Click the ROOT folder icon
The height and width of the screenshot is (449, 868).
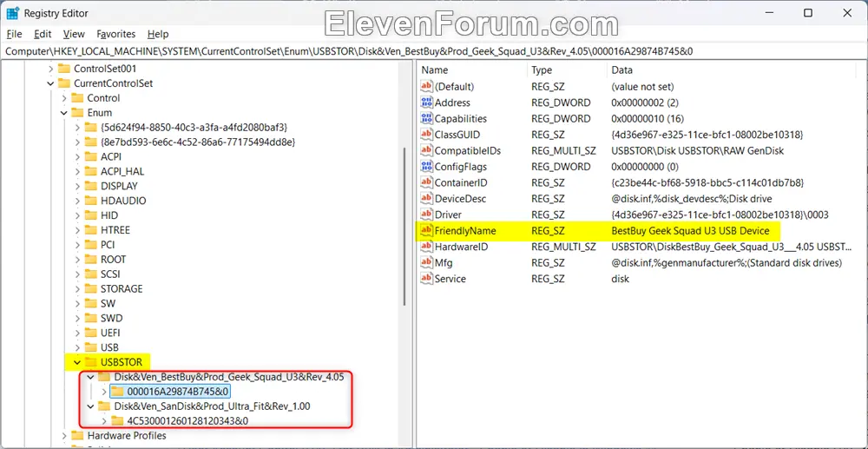click(91, 260)
